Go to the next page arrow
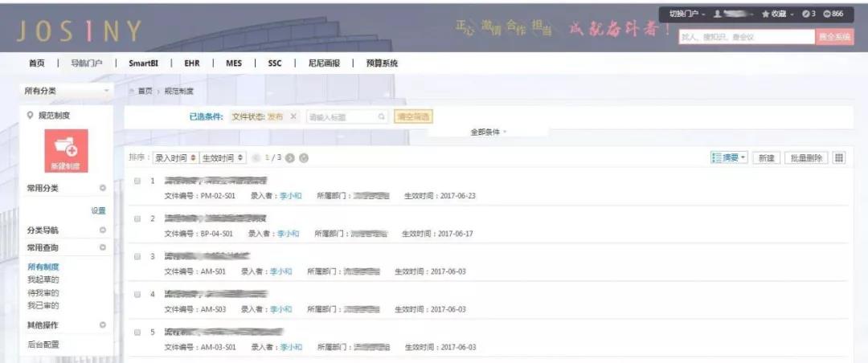The width and height of the screenshot is (868, 363). click(291, 157)
